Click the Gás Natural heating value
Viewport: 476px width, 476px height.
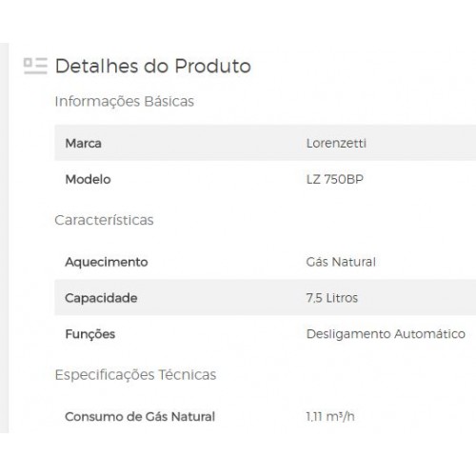pyautogui.click(x=341, y=262)
